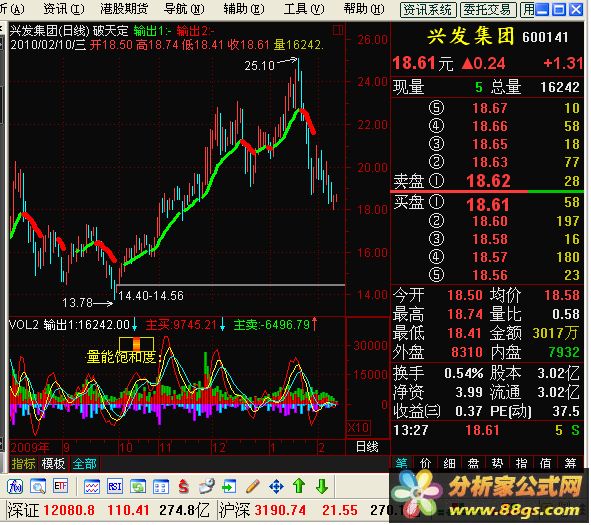Select the pencil drawing tool

click(253, 487)
